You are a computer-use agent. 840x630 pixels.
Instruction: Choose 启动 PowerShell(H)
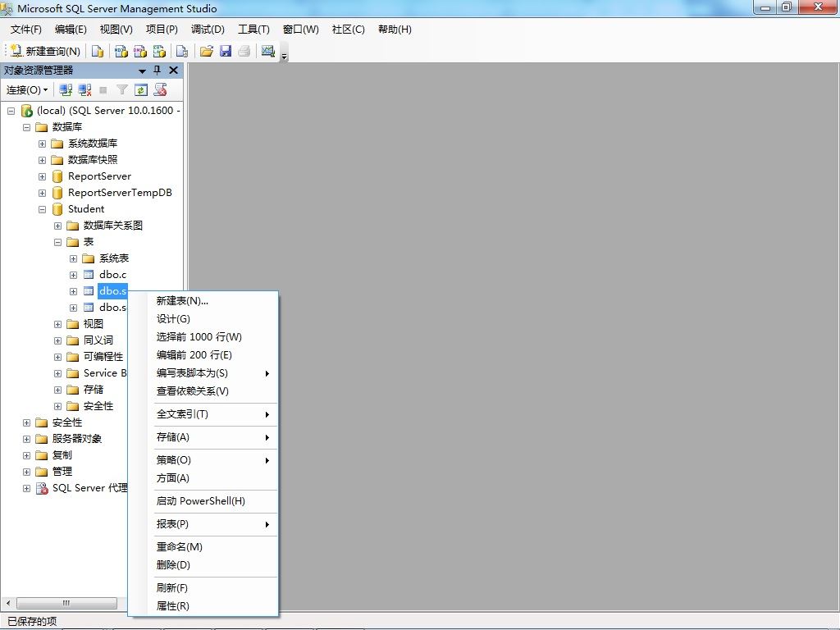pos(212,501)
